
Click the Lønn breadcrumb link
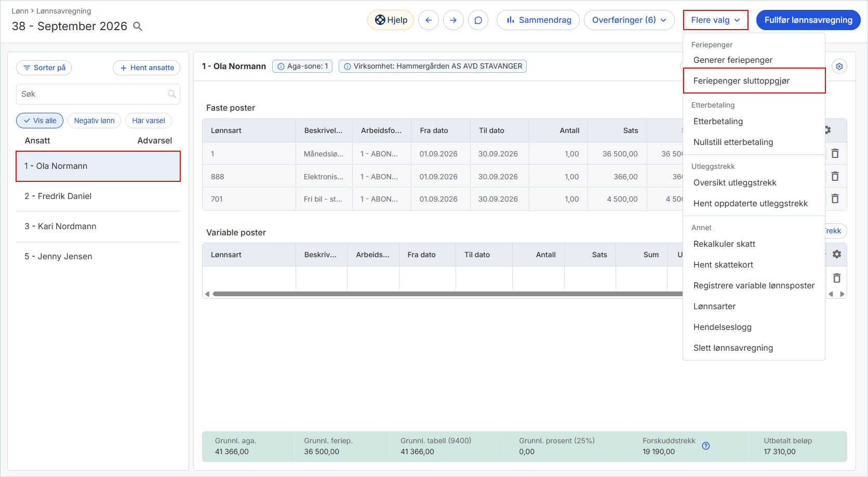20,10
